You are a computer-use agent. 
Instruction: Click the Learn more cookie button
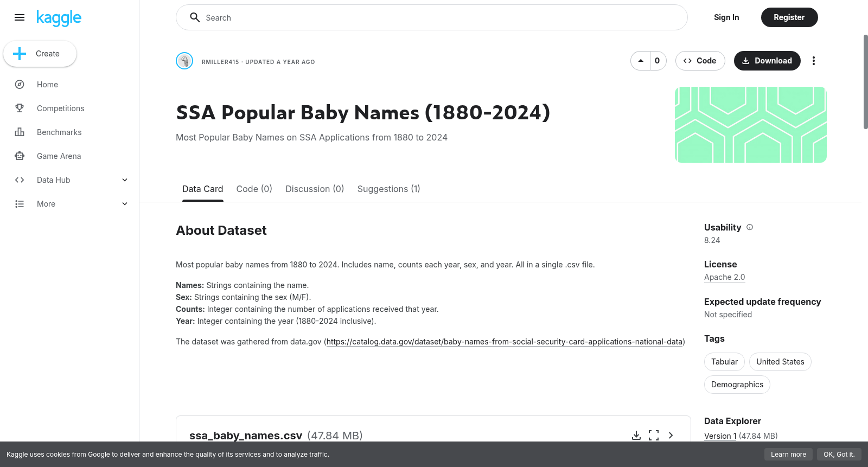pos(788,455)
